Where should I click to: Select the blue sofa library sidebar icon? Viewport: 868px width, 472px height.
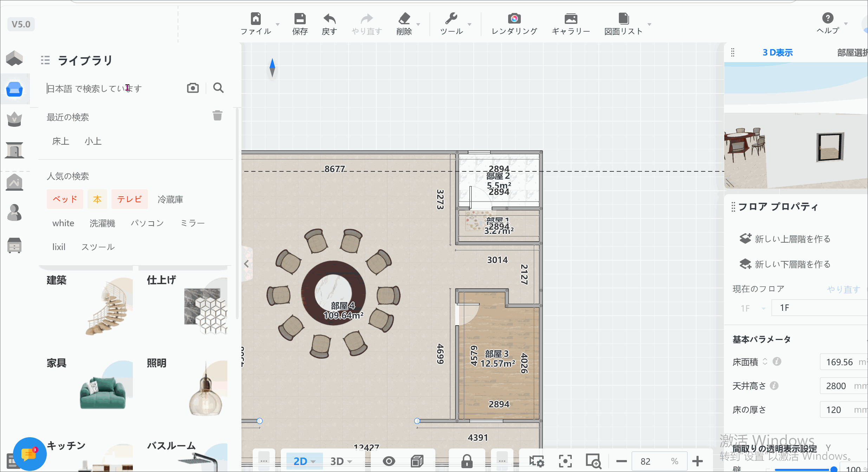14,89
